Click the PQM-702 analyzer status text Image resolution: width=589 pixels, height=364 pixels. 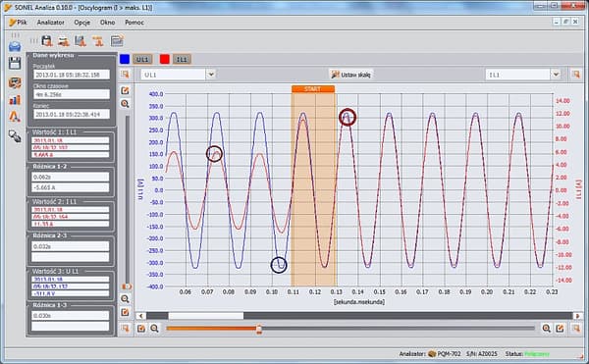[x=449, y=353]
